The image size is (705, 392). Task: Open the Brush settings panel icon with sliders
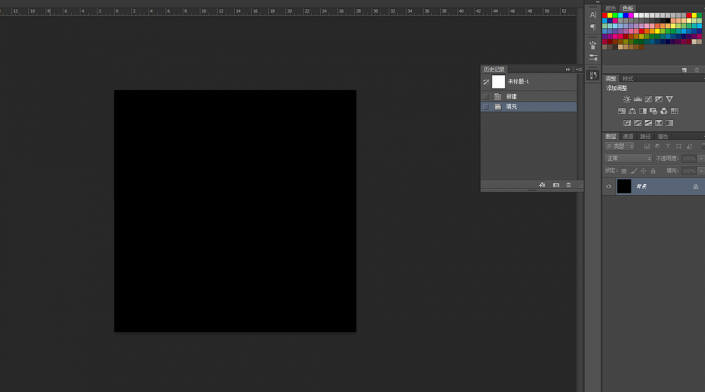click(593, 58)
